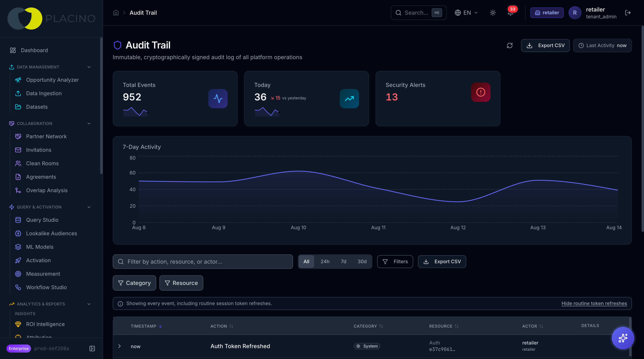Open Workflow Studio
644x359 pixels.
(x=46, y=287)
